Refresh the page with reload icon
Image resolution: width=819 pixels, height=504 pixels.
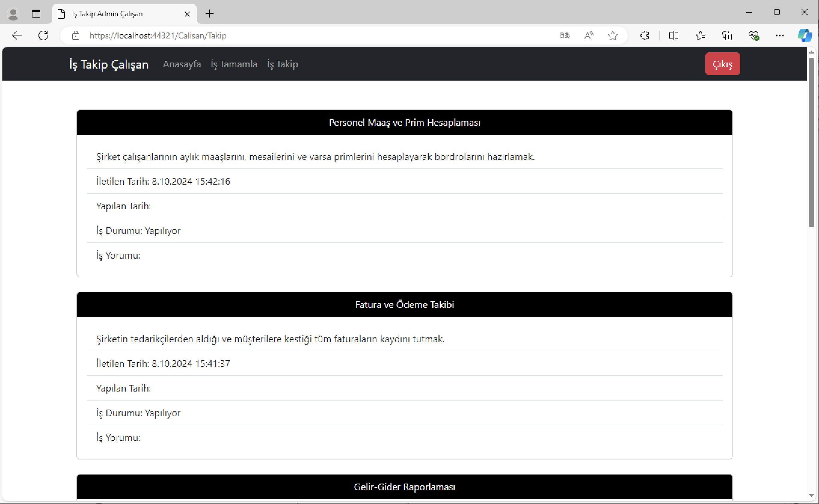click(x=43, y=35)
